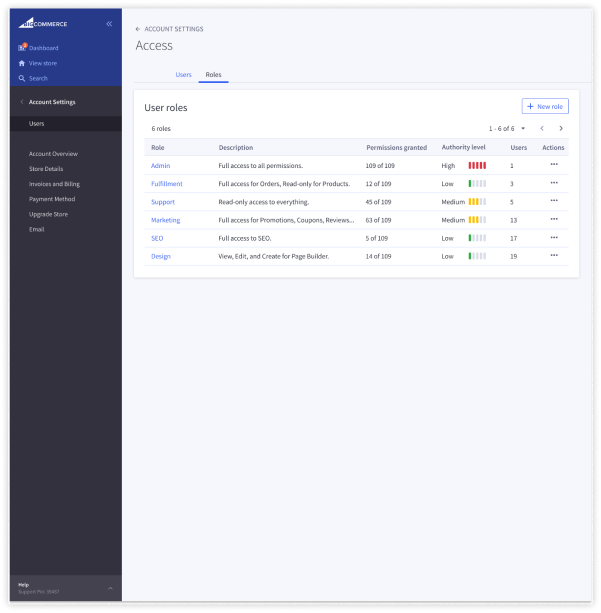Open Upgrade Store menu item
Viewport: 601px width, 613px height.
(x=48, y=214)
